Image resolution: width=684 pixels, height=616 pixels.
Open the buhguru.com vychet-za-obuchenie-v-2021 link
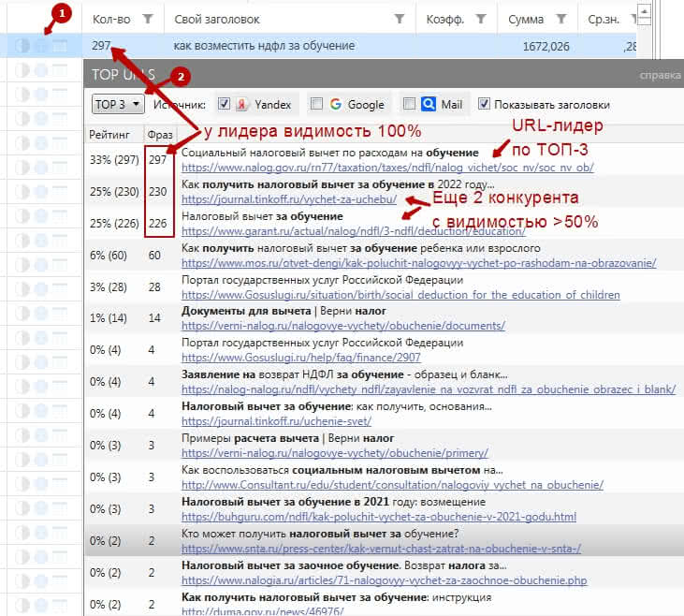(379, 517)
